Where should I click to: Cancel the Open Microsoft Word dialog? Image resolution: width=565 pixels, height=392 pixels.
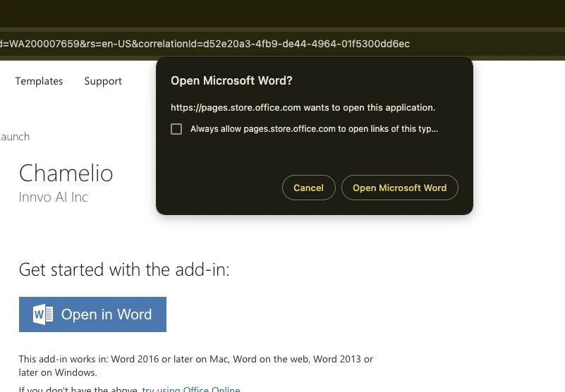click(309, 188)
